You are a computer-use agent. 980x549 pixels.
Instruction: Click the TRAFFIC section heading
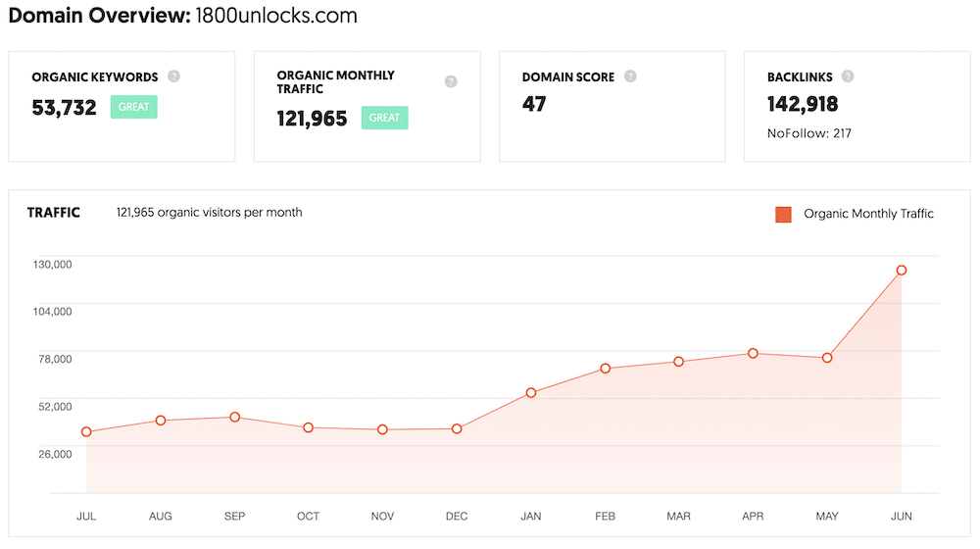click(54, 213)
